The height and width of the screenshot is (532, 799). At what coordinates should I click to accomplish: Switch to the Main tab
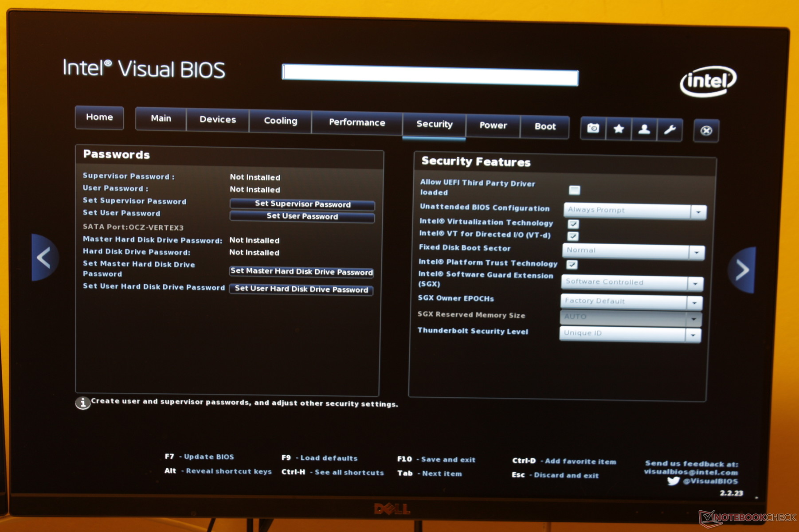(161, 118)
